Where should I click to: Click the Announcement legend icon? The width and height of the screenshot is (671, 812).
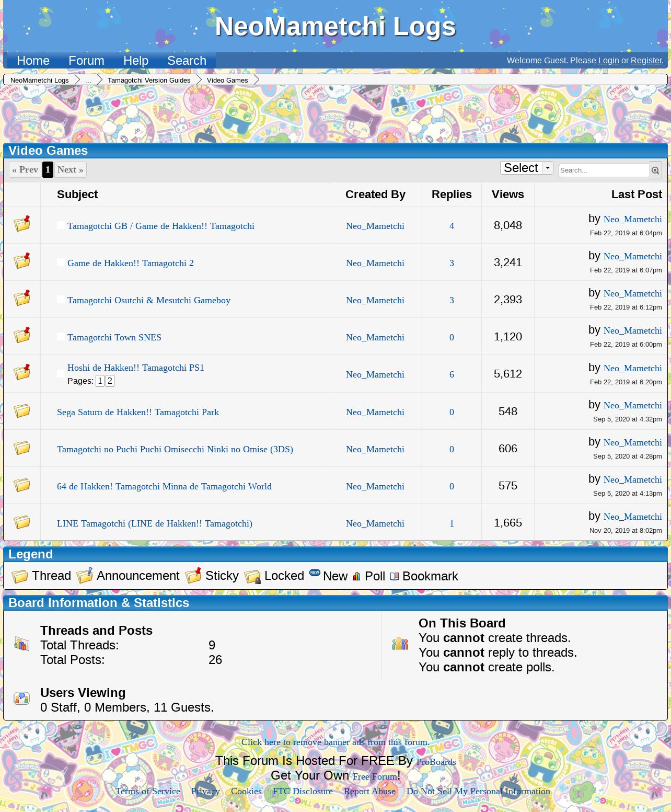click(x=85, y=576)
